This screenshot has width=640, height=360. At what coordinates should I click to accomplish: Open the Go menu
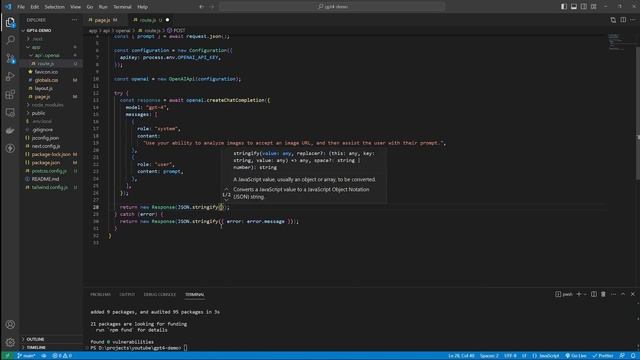point(90,7)
